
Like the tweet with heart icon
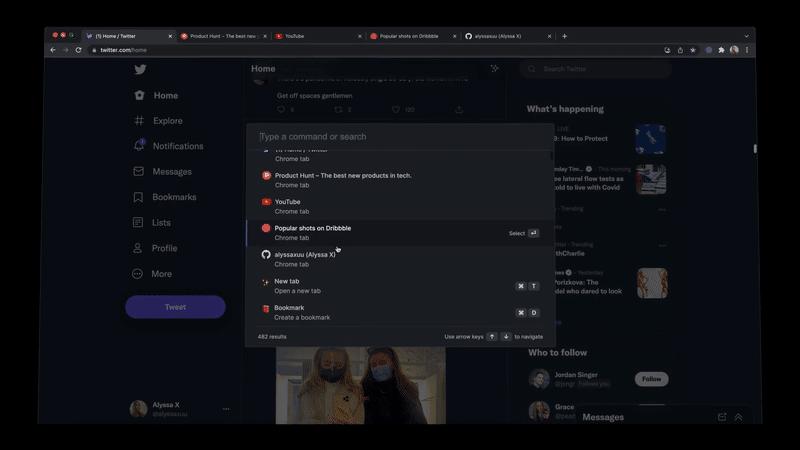point(396,110)
